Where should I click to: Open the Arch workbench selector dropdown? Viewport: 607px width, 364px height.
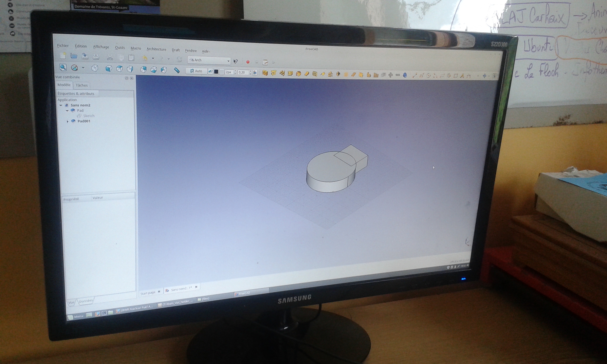[x=209, y=60]
